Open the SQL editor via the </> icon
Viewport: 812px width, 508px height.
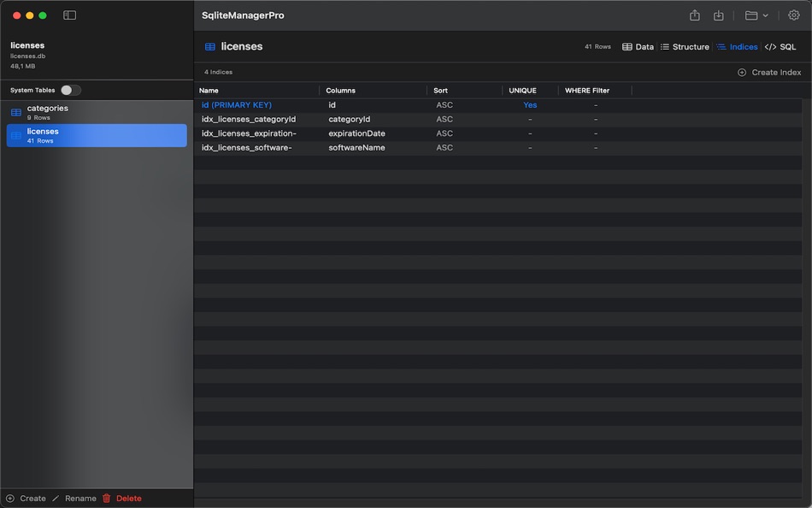pos(770,46)
